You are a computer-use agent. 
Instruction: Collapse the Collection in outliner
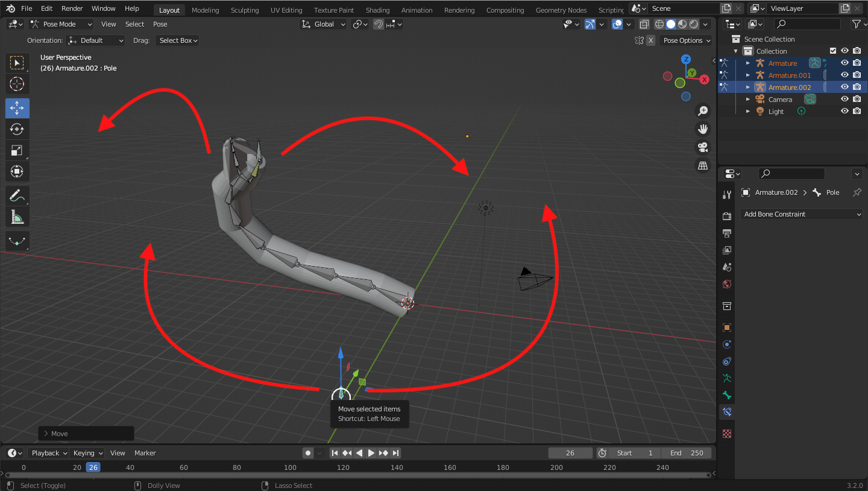tap(736, 51)
